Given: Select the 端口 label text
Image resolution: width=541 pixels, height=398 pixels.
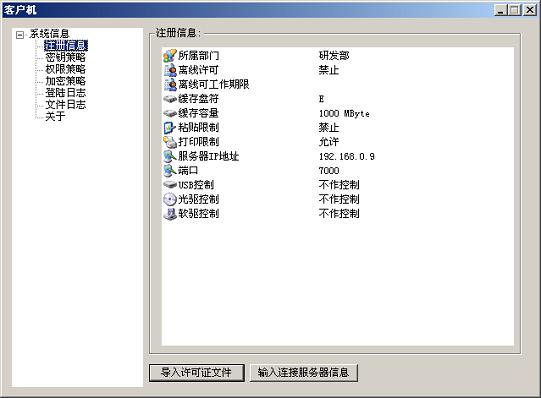Looking at the screenshot, I should [188, 170].
